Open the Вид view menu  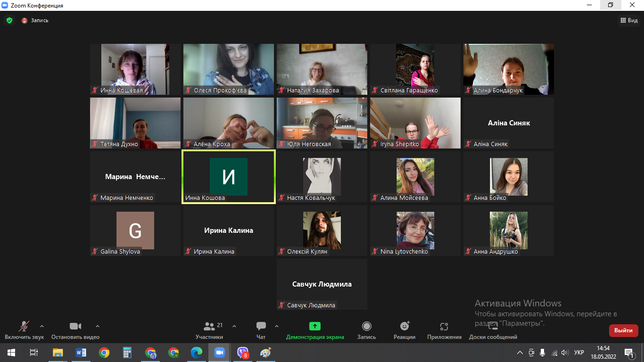point(629,20)
